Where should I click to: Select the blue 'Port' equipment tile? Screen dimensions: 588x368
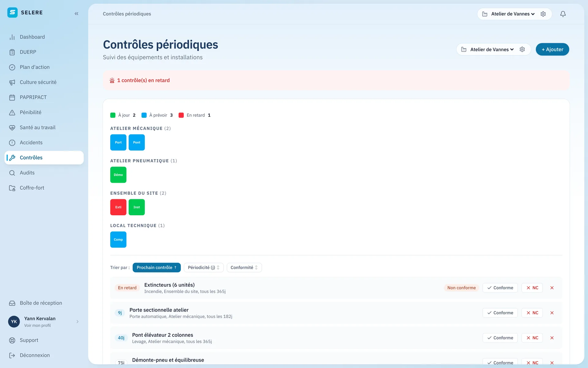tap(118, 142)
